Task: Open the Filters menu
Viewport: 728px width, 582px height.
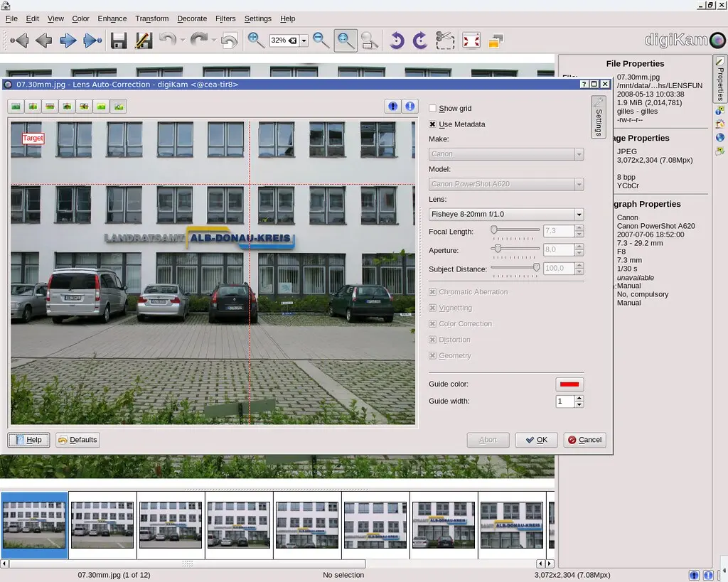Action: 225,18
